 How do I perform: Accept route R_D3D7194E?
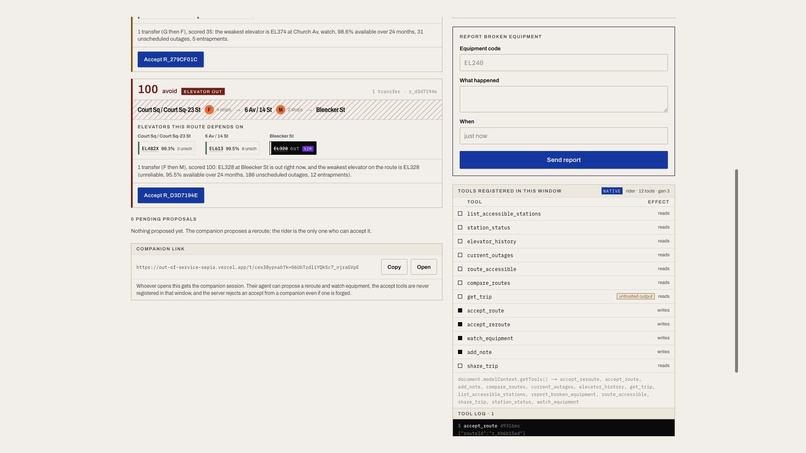[171, 195]
